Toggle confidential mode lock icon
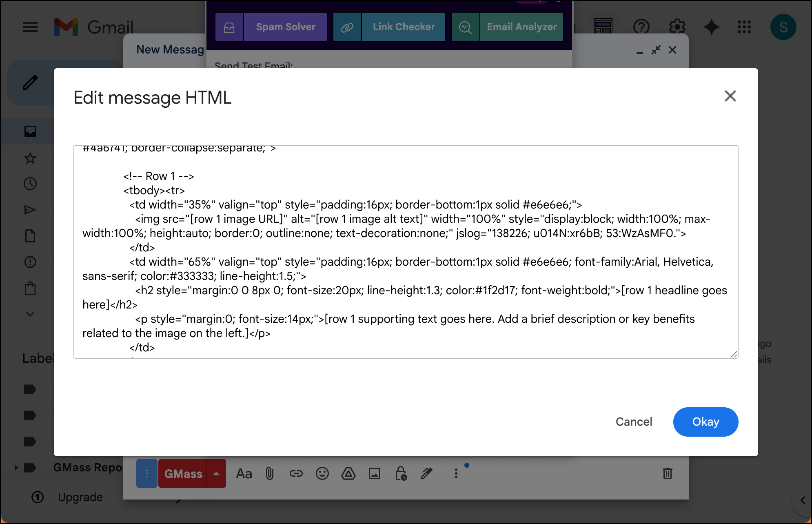The image size is (812, 524). [x=401, y=473]
